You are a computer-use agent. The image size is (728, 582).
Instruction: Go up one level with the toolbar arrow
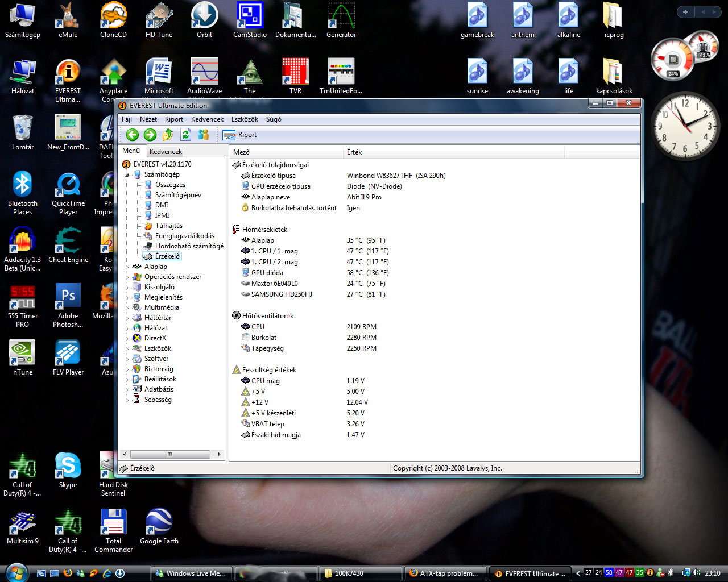point(168,135)
